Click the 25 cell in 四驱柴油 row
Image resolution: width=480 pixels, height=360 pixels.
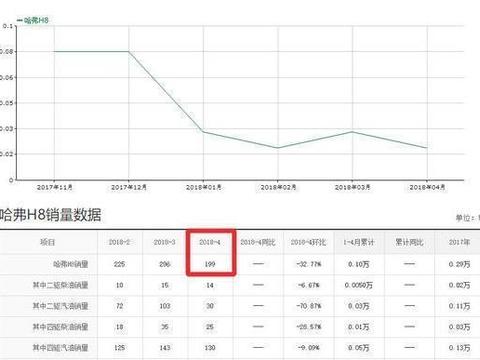pyautogui.click(x=210, y=327)
